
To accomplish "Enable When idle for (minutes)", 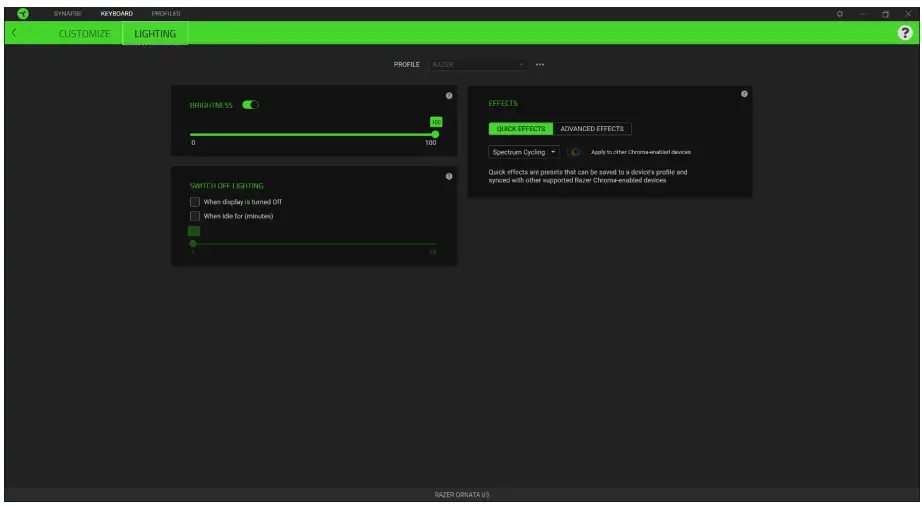I will [x=195, y=216].
